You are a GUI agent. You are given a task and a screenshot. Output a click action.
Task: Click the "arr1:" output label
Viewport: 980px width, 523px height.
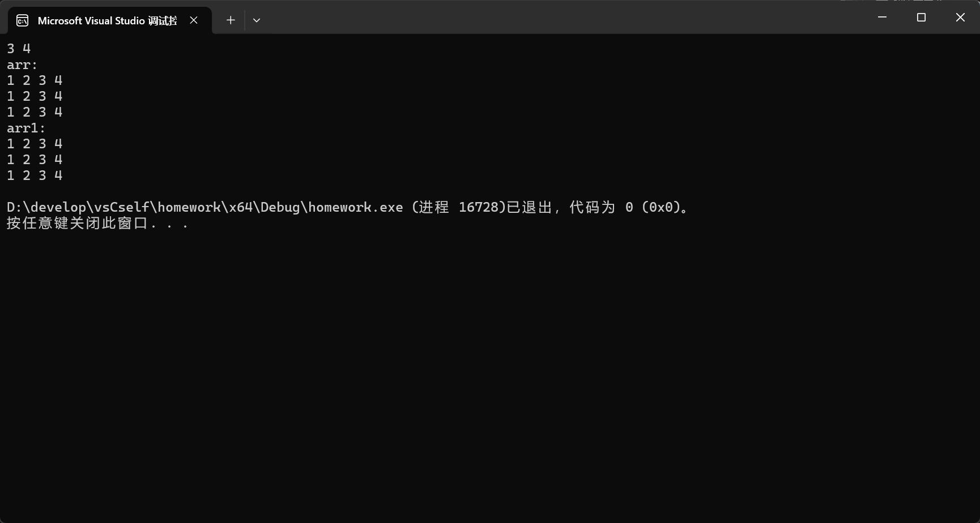(26, 128)
